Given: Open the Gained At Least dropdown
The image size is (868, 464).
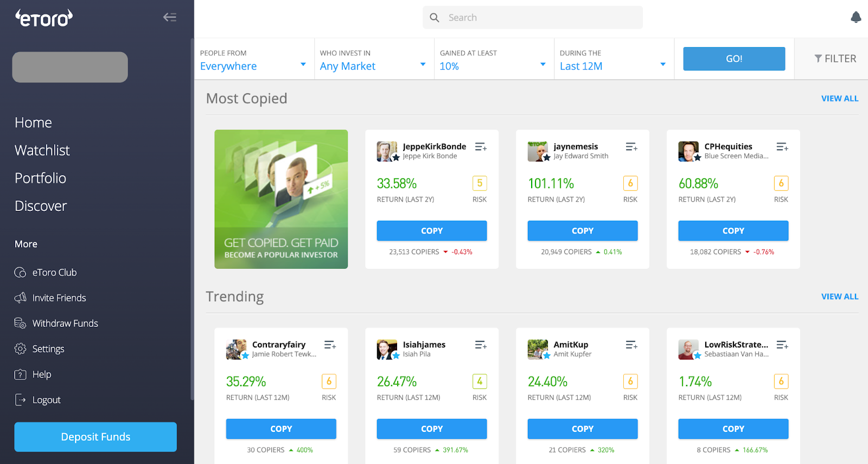Looking at the screenshot, I should click(494, 59).
